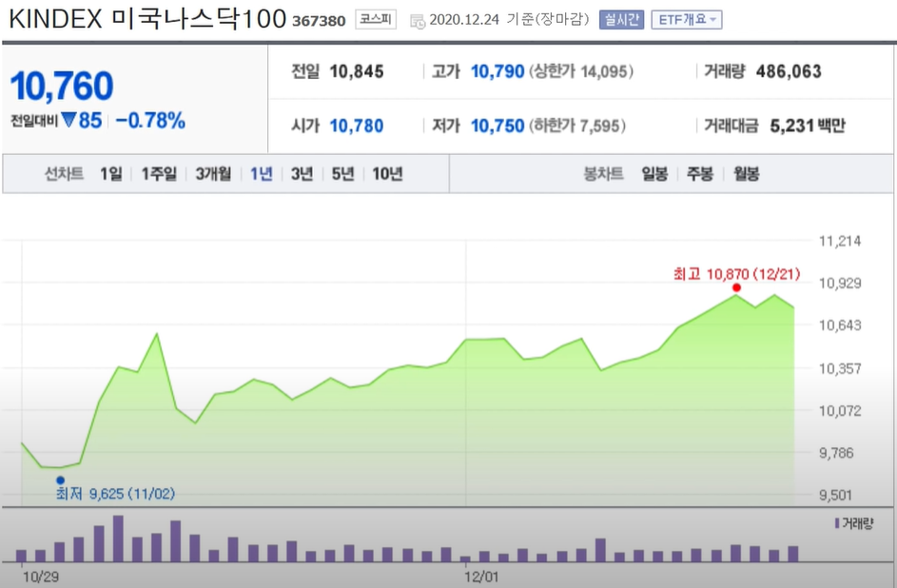This screenshot has height=588, width=897.
Task: Click the red 최고 marker dot
Action: [736, 287]
